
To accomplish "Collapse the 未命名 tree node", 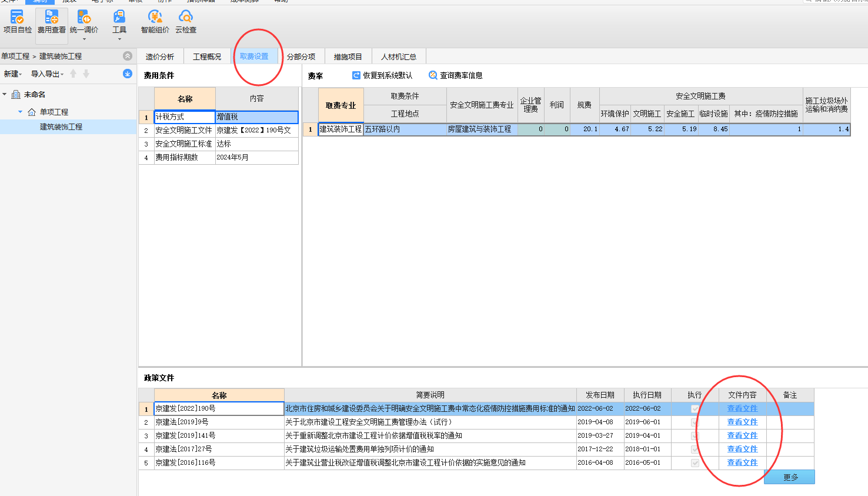I will [5, 94].
